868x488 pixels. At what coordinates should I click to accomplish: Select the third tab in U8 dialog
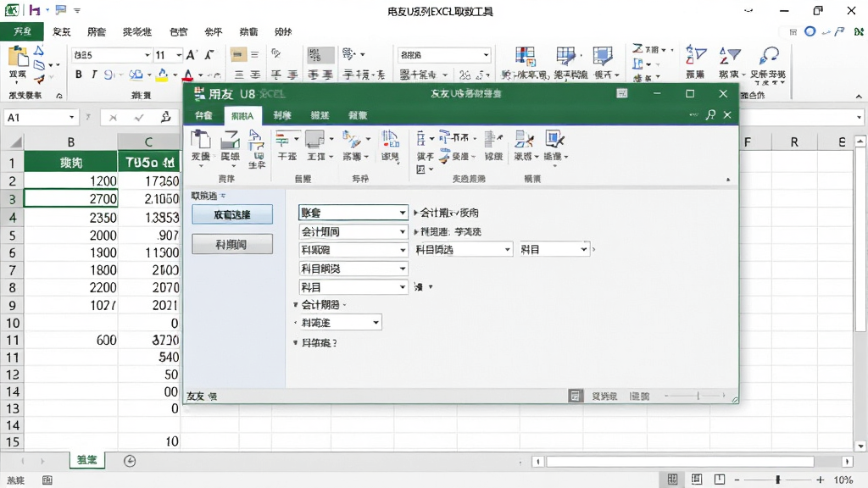(x=281, y=115)
